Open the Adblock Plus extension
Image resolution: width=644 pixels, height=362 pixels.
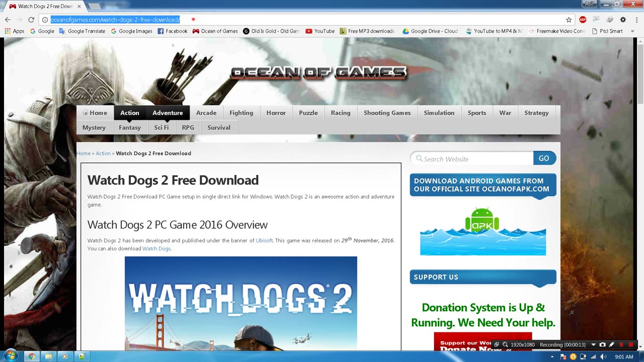click(x=583, y=20)
